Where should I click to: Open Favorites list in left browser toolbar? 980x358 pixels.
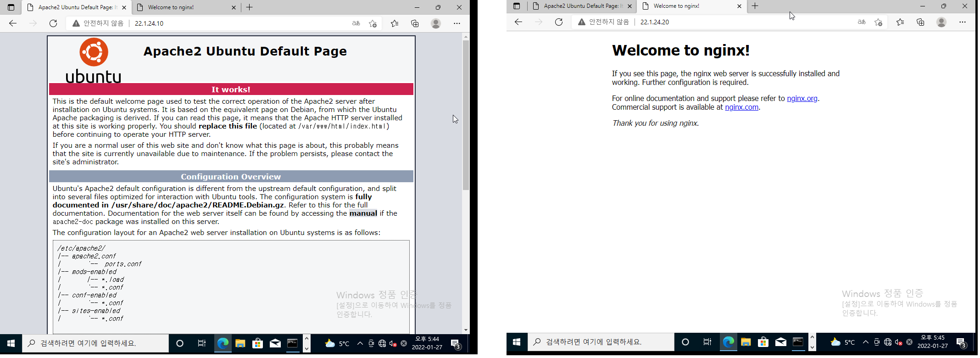coord(395,23)
